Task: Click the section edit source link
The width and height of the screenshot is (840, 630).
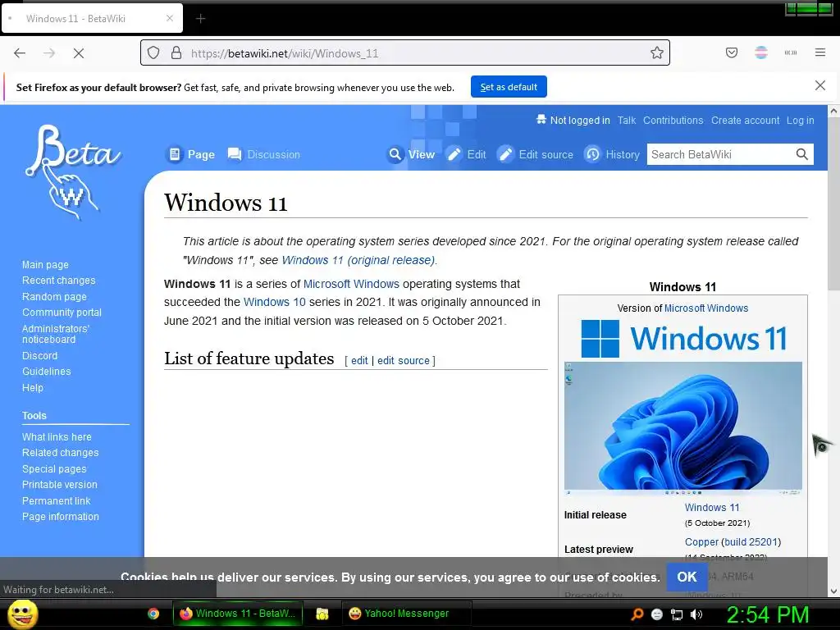Action: [x=404, y=361]
